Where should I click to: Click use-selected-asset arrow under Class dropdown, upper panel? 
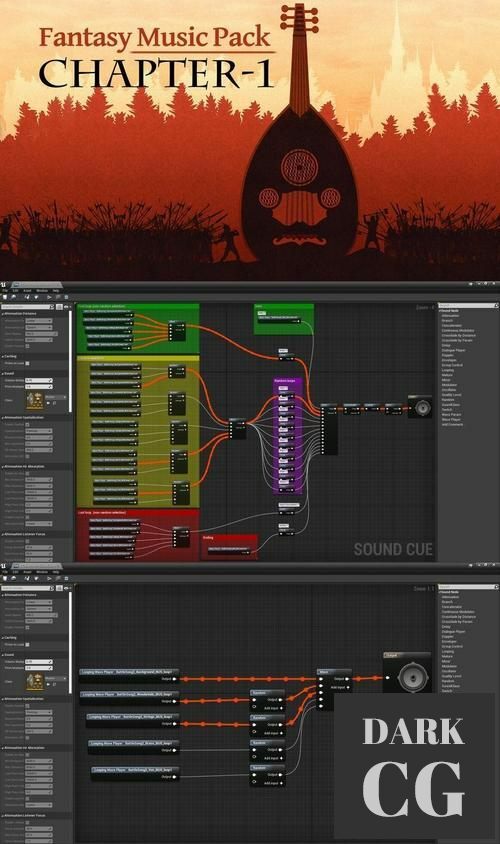(x=48, y=403)
